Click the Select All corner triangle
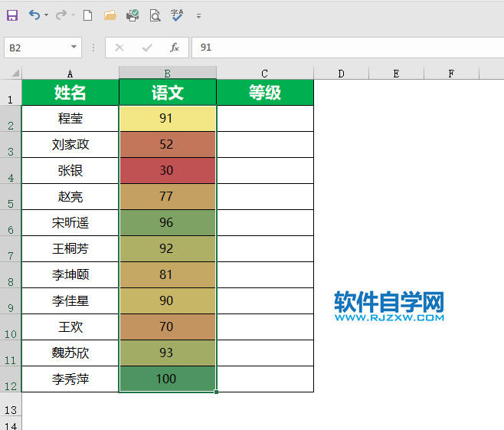Screen dimensions: 504x430 (15, 73)
